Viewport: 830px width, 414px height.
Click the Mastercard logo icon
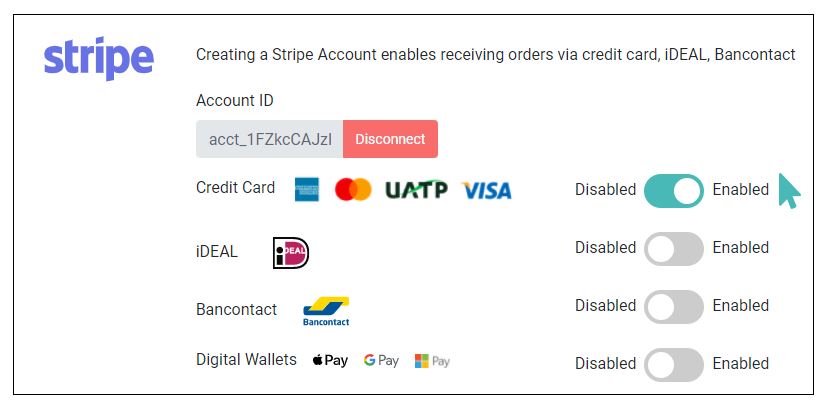tap(353, 190)
